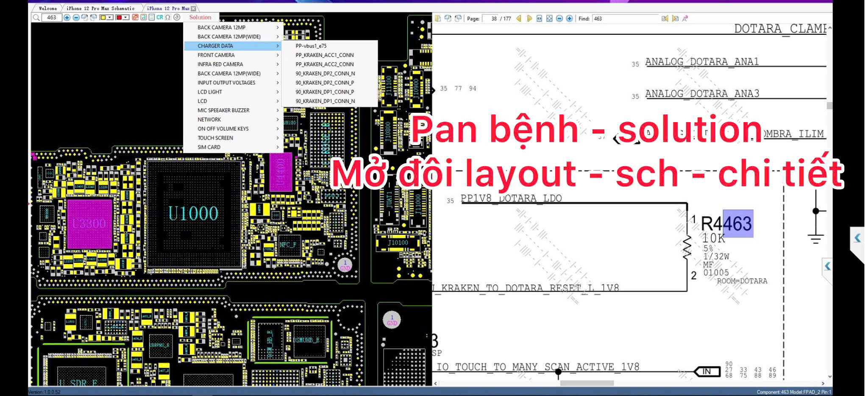Click fit width icon in schematic toolbar
868x396 pixels.
(540, 18)
